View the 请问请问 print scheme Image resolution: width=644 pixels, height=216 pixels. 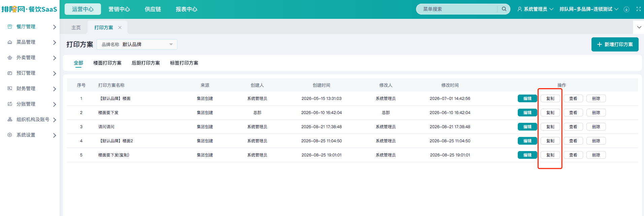click(573, 127)
